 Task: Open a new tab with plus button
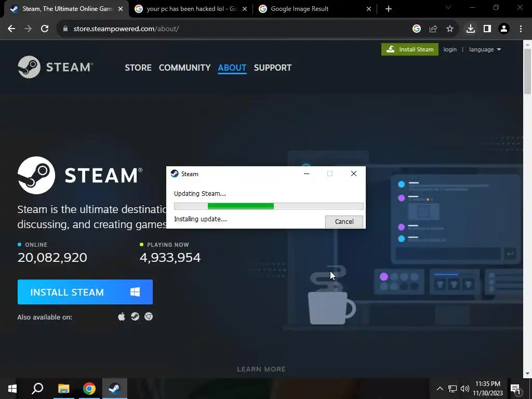click(389, 9)
